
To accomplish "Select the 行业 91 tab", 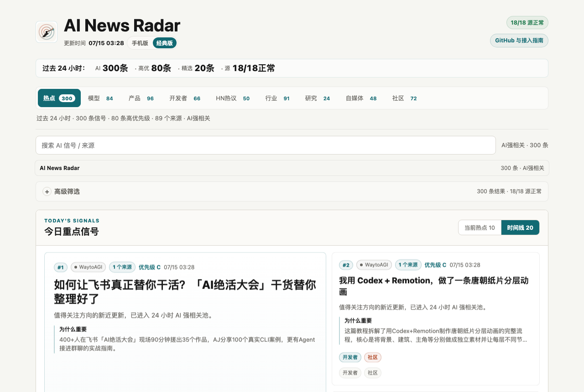I will 277,98.
